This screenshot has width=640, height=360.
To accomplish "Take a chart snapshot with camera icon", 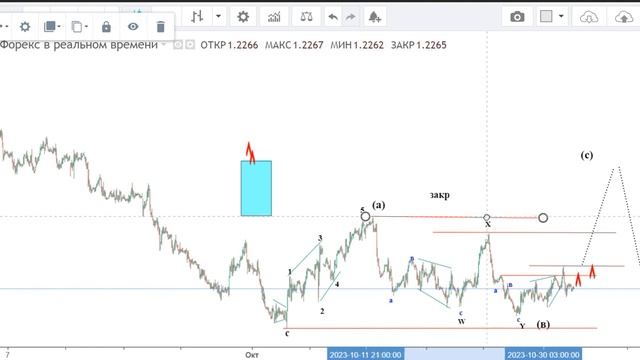I will pos(517,17).
